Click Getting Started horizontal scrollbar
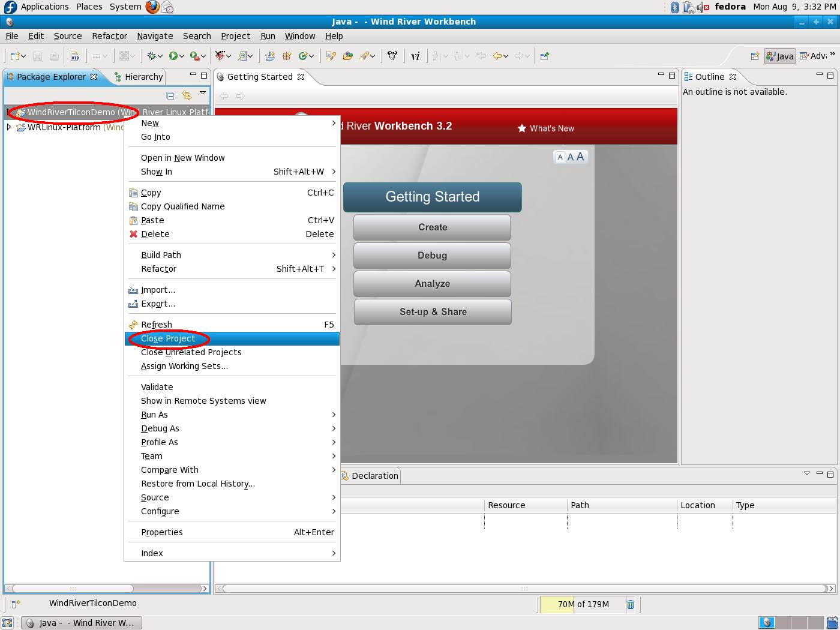Image resolution: width=840 pixels, height=630 pixels. [x=524, y=589]
